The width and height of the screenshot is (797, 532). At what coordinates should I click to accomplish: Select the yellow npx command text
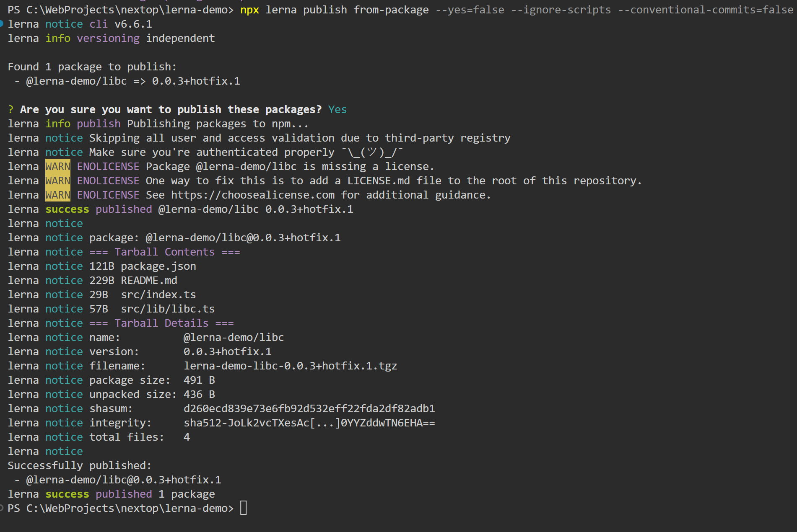(x=249, y=9)
